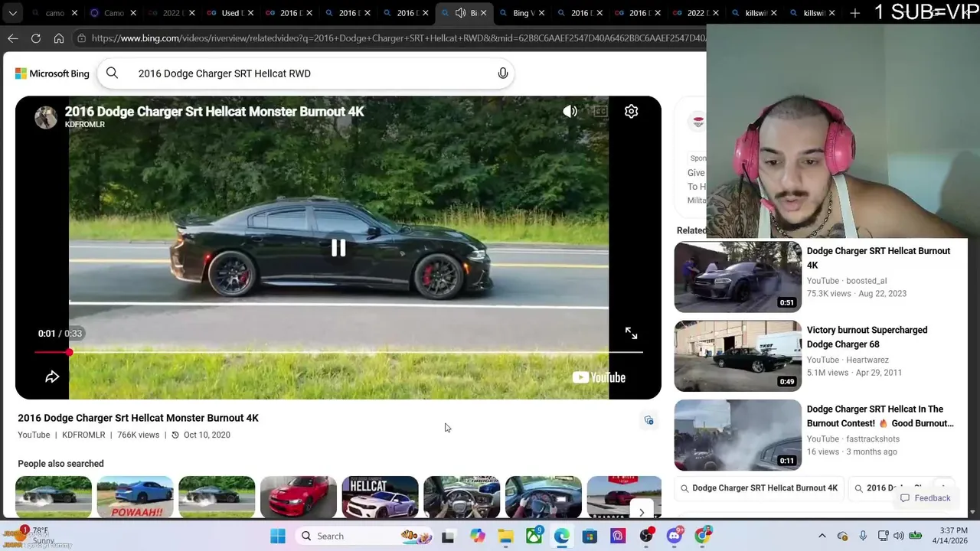Open the Windows Start menu
Image resolution: width=980 pixels, height=551 pixels.
pos(277,536)
